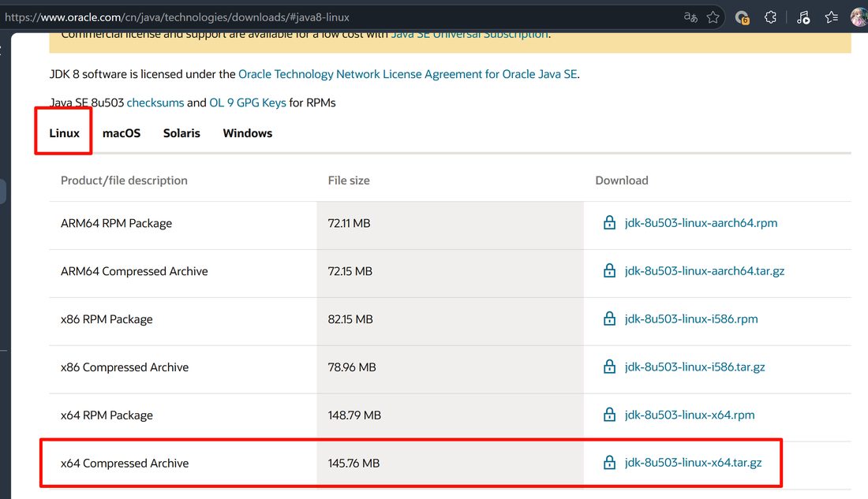This screenshot has height=499, width=868.
Task: Click lock icon beside jdk-8u503-linux-aarch64.tar.gz
Action: (x=609, y=270)
